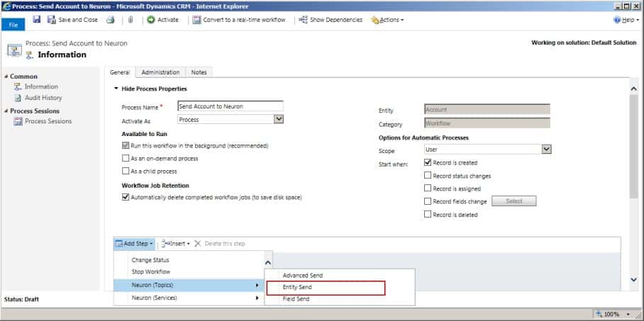Click the zoom magnifier icon in status bar

click(599, 314)
